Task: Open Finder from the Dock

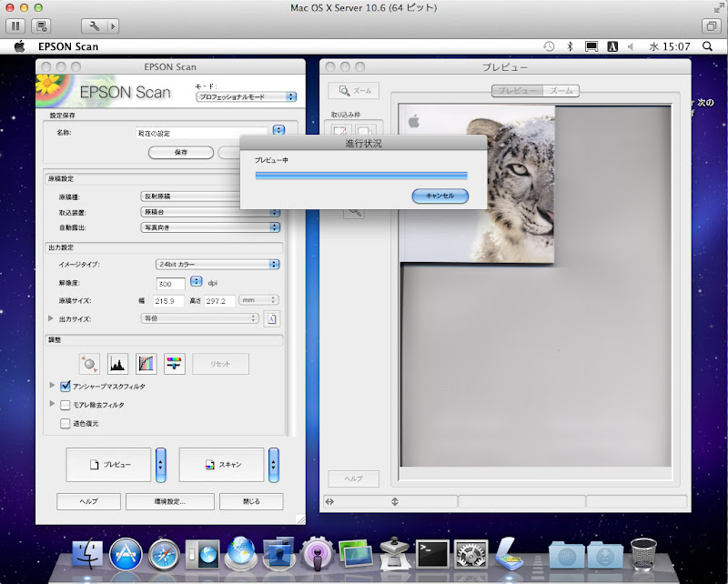Action: click(87, 554)
